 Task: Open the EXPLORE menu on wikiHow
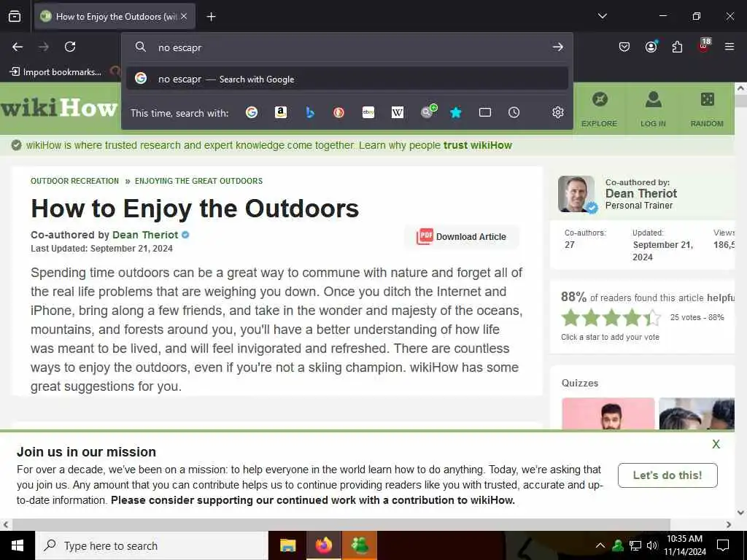point(600,109)
